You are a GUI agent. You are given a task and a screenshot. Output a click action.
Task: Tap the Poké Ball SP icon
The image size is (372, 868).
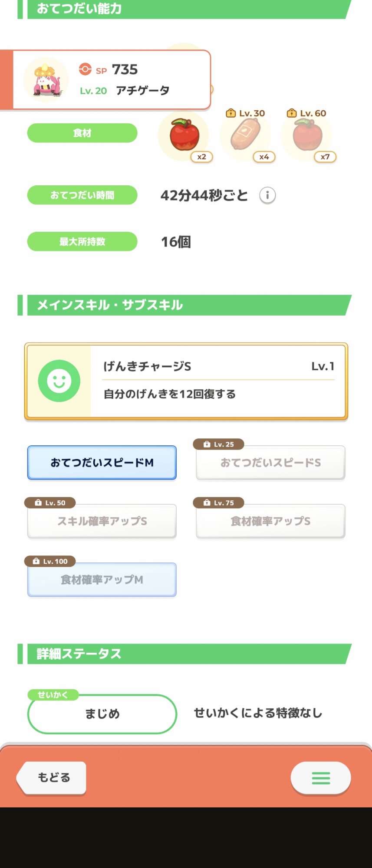click(85, 69)
